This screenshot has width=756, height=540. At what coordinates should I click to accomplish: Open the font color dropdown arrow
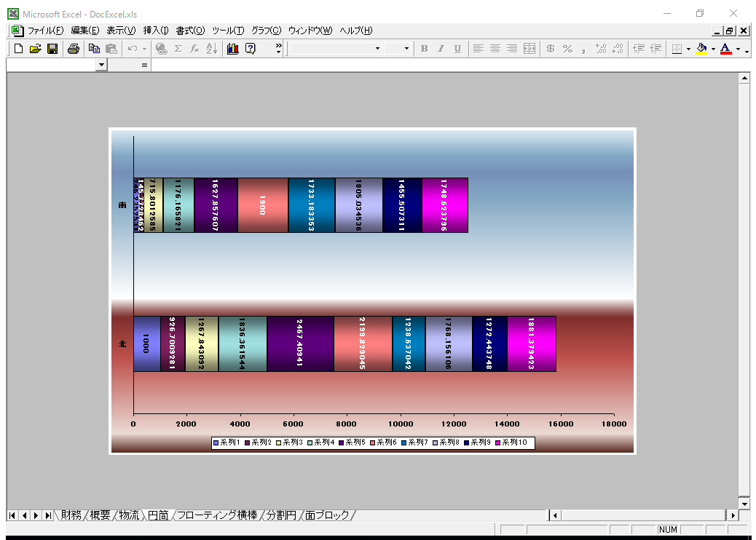pyautogui.click(x=738, y=49)
